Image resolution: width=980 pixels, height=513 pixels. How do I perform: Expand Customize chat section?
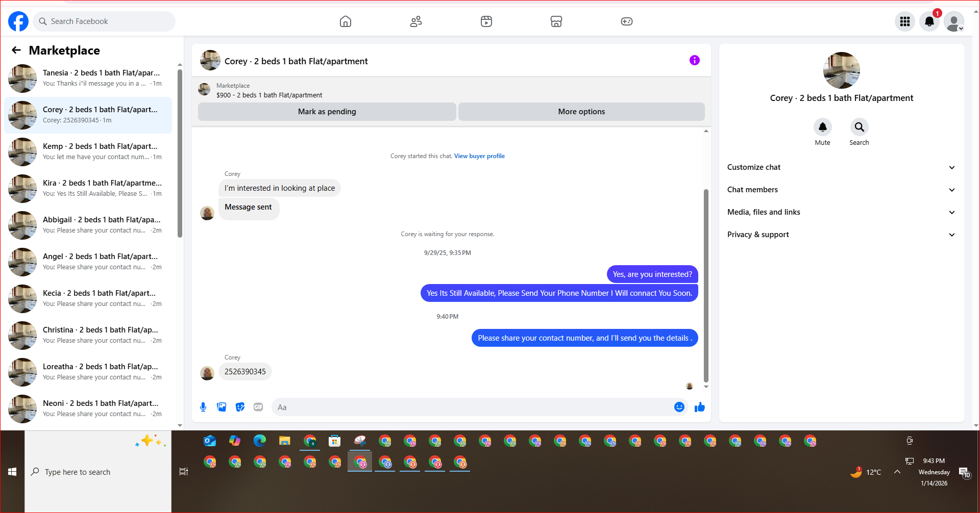(841, 167)
